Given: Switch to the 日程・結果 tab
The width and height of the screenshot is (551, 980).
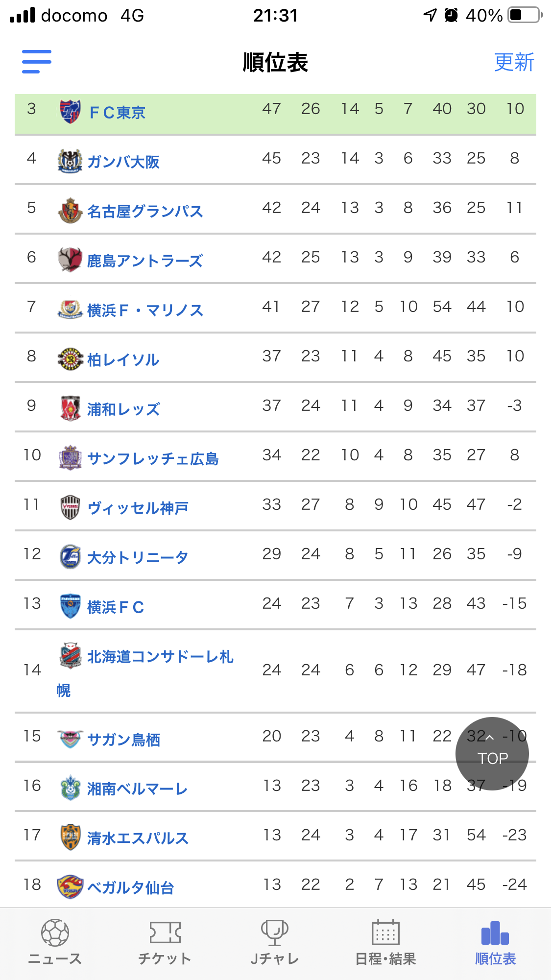Looking at the screenshot, I should pyautogui.click(x=385, y=942).
